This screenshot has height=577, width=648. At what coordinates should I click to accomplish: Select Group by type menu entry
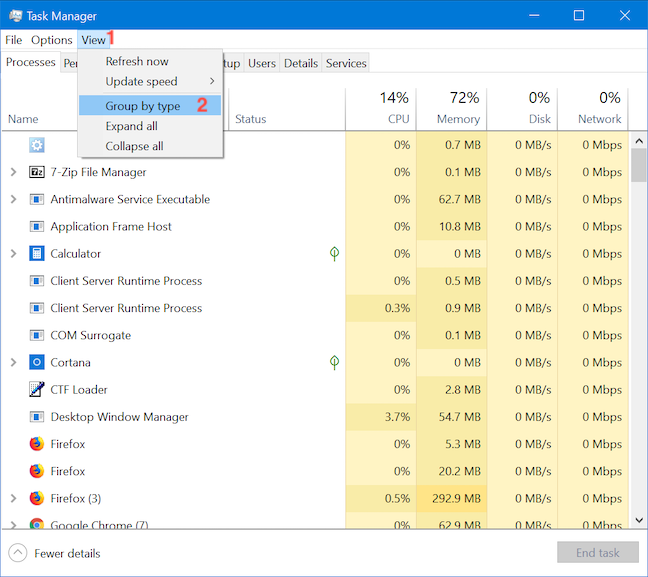pyautogui.click(x=150, y=105)
